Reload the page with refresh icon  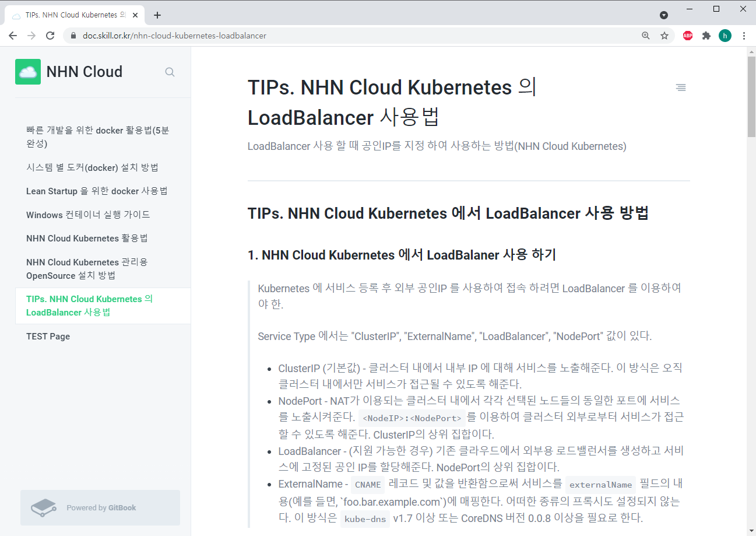coord(51,36)
